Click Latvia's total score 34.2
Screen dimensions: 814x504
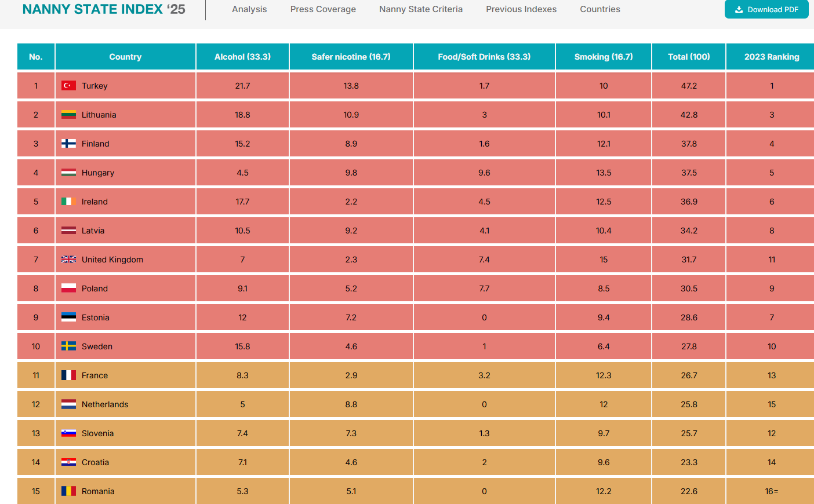[689, 231]
